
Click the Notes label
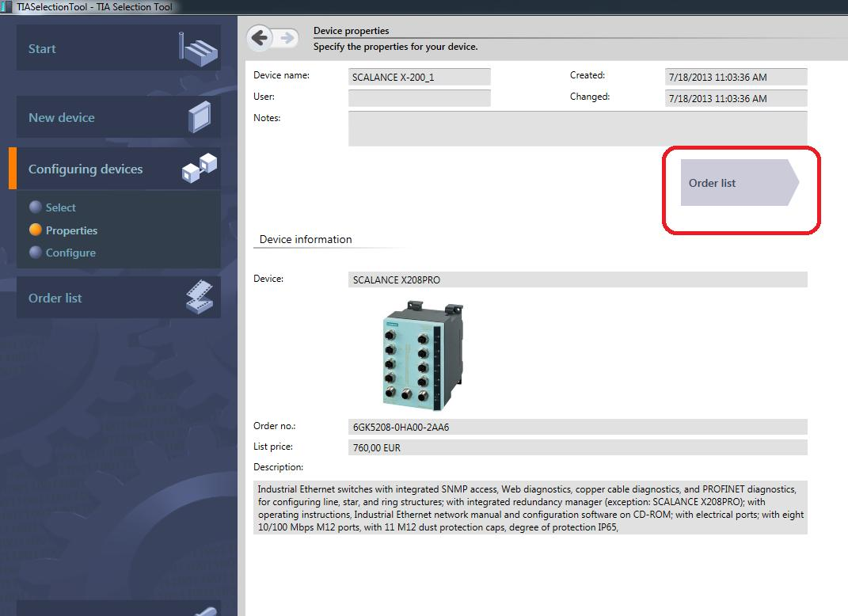click(x=267, y=117)
